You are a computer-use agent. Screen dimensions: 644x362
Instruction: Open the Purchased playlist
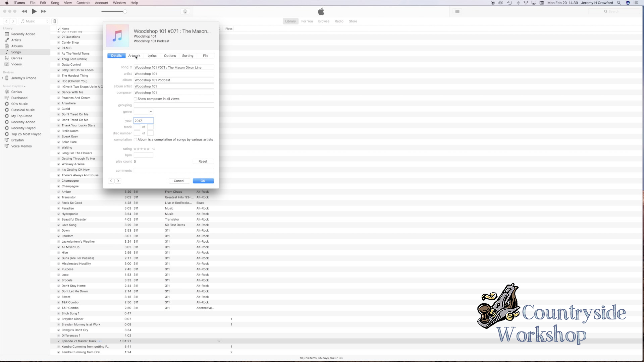(19, 98)
